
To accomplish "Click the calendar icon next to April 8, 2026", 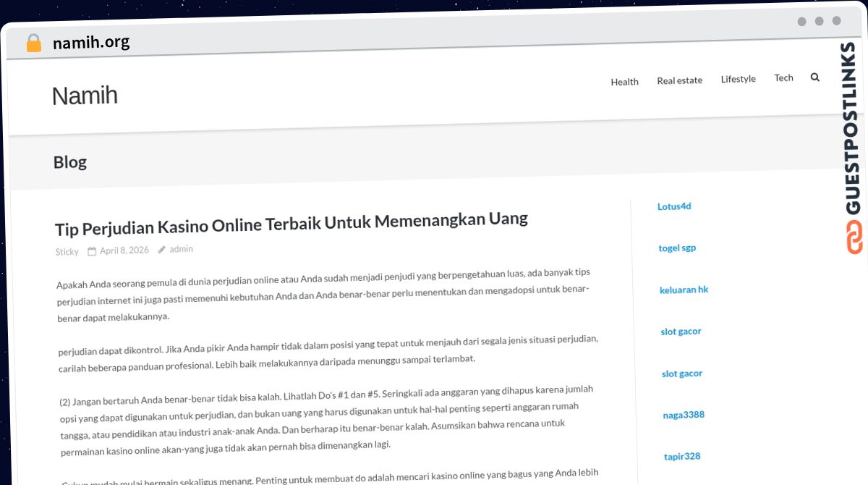I will (92, 251).
